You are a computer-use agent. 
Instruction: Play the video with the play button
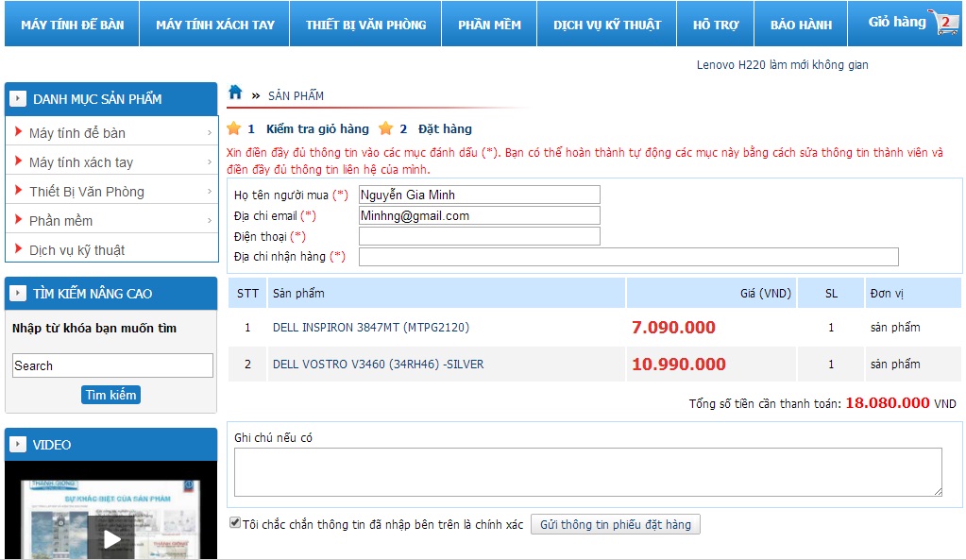tap(111, 539)
